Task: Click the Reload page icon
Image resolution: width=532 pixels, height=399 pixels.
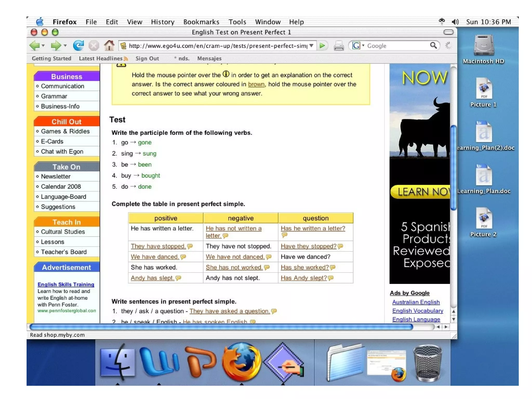Action: pyautogui.click(x=78, y=46)
